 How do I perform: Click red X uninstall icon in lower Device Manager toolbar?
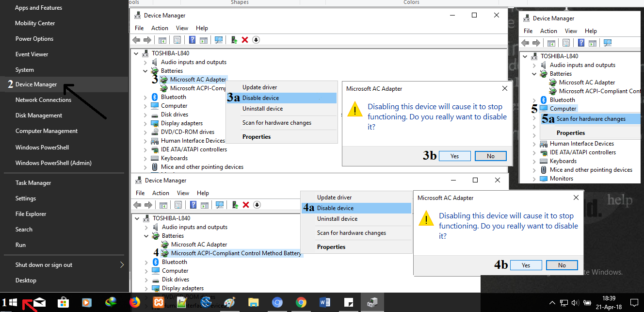(246, 205)
